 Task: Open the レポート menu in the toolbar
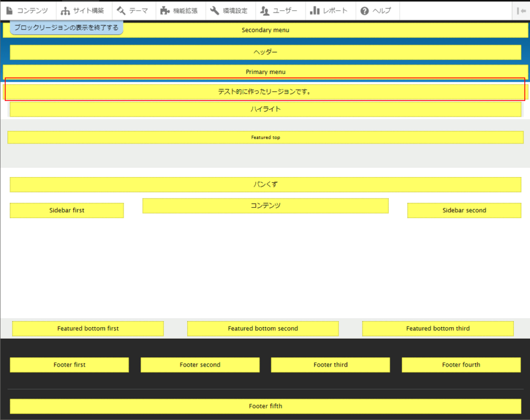[x=330, y=10]
